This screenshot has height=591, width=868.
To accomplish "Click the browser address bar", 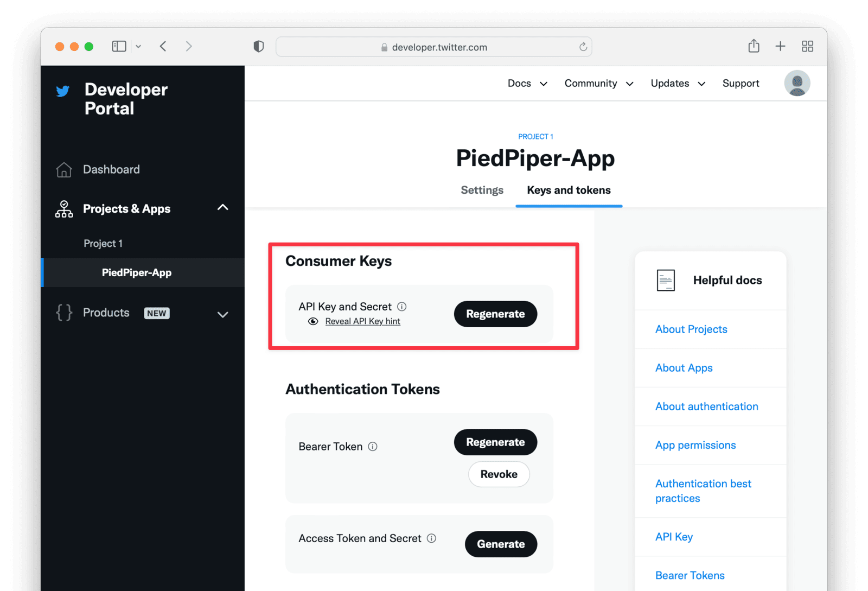I will 433,47.
